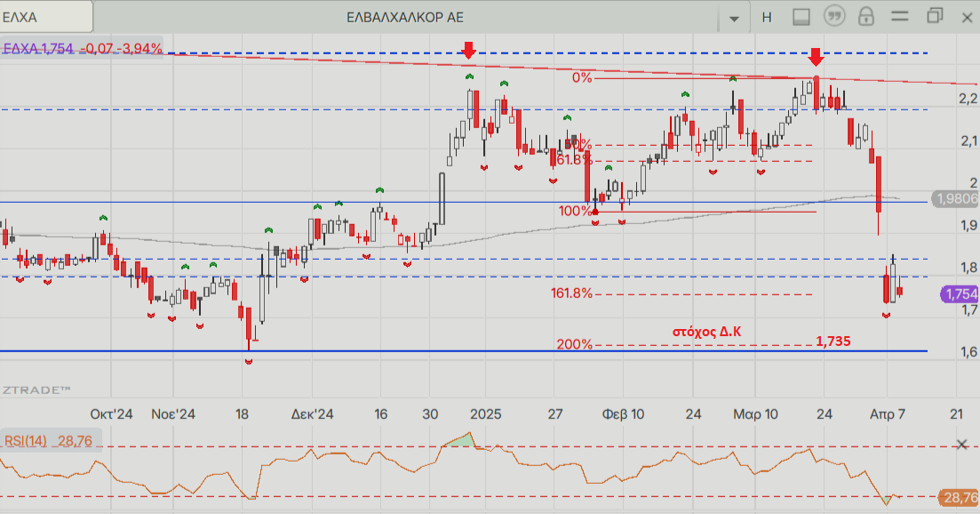Select the 100% Fibonacci level label
Viewport: 980px width, 514px height.
pyautogui.click(x=575, y=211)
